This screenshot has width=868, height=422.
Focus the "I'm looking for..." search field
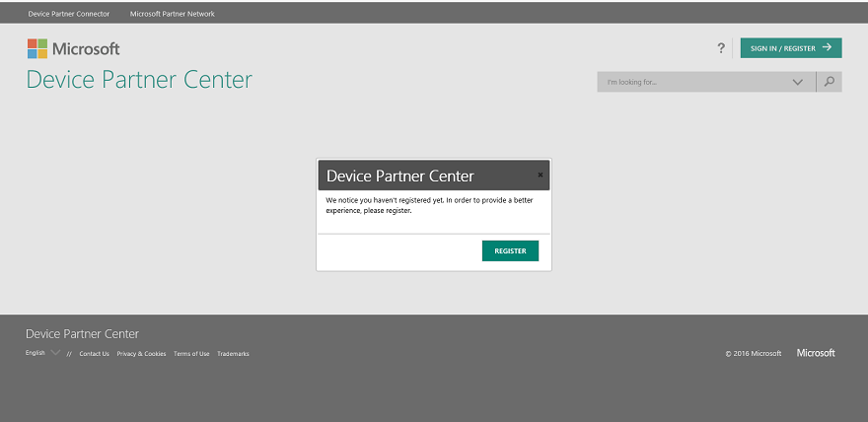point(690,82)
